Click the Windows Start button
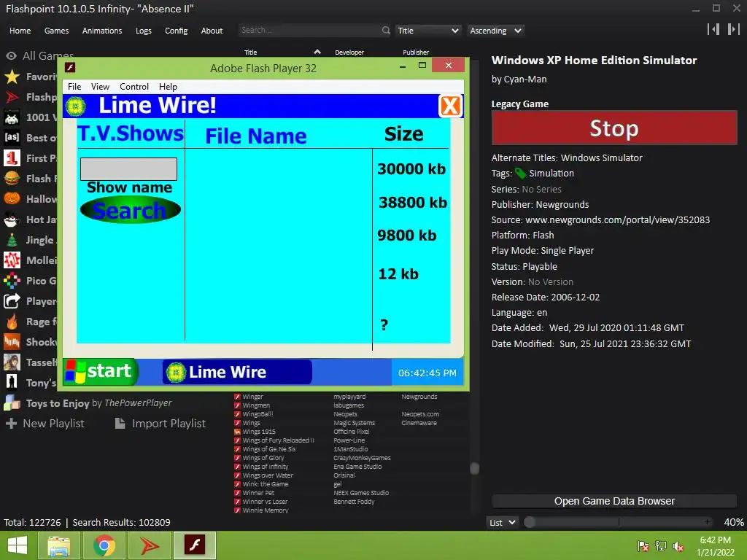The image size is (747, 560). [x=18, y=545]
